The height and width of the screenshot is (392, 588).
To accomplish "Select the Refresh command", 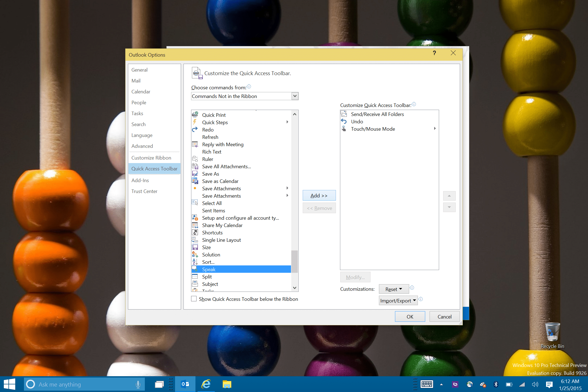I will tap(241, 137).
